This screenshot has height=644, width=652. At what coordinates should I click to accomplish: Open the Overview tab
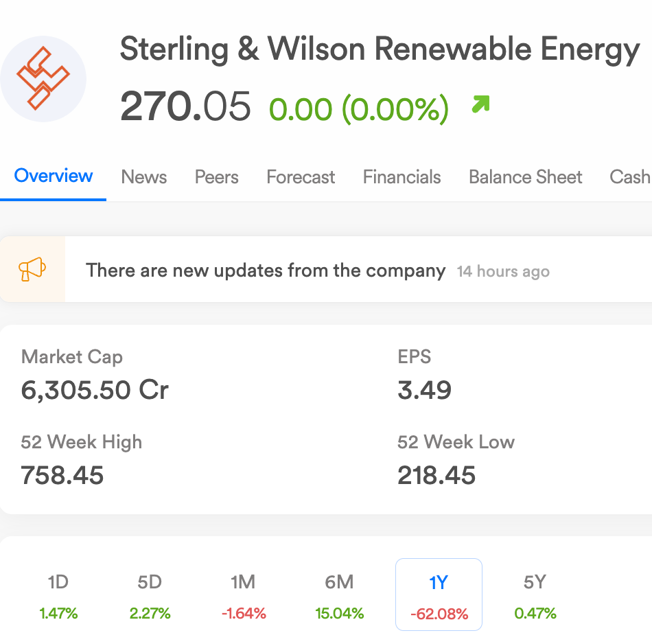tap(54, 176)
